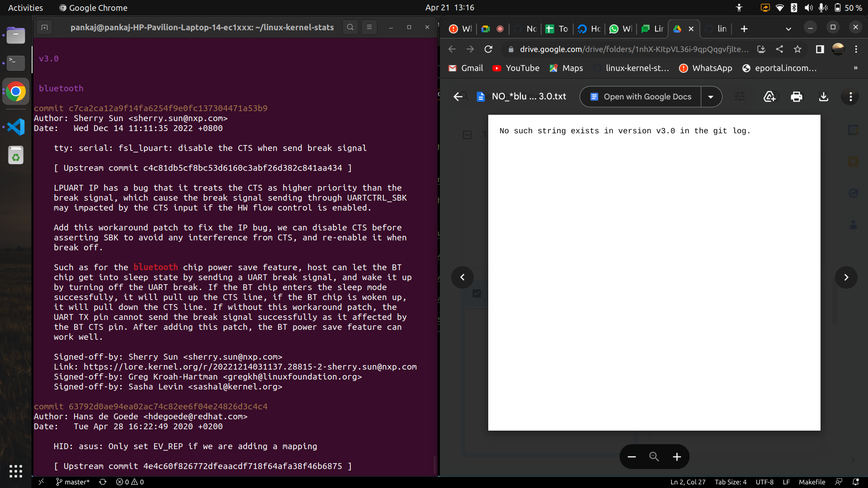Viewport: 868px width, 488px height.
Task: Zoom in with the plus button
Action: 677,457
